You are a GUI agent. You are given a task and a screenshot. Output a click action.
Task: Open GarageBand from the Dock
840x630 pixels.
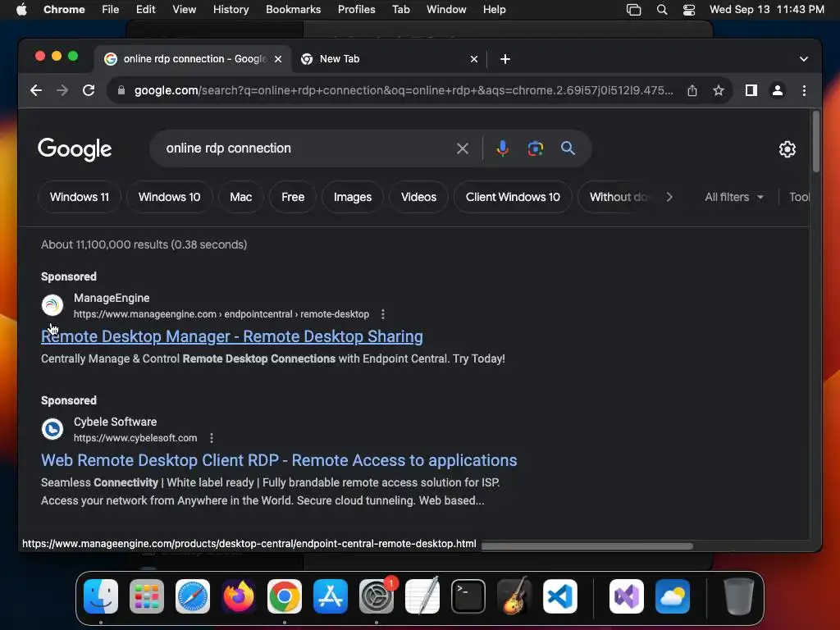[514, 596]
